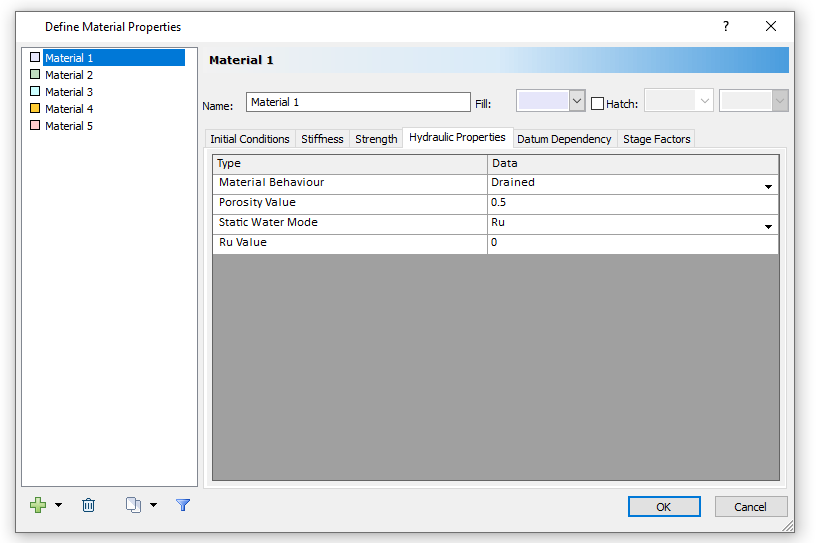Click the question mark Help icon
Viewport: 819px width, 543px height.
pos(726,27)
